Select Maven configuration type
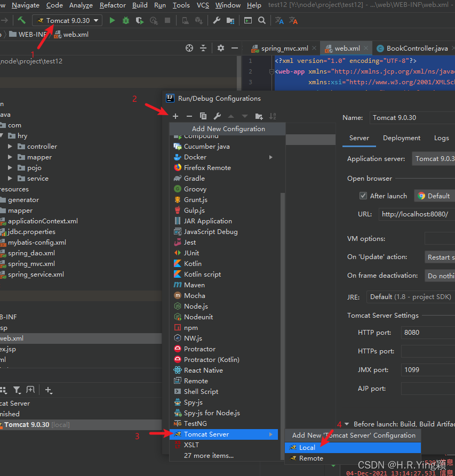Screen dimensions: 455x476 223,285
